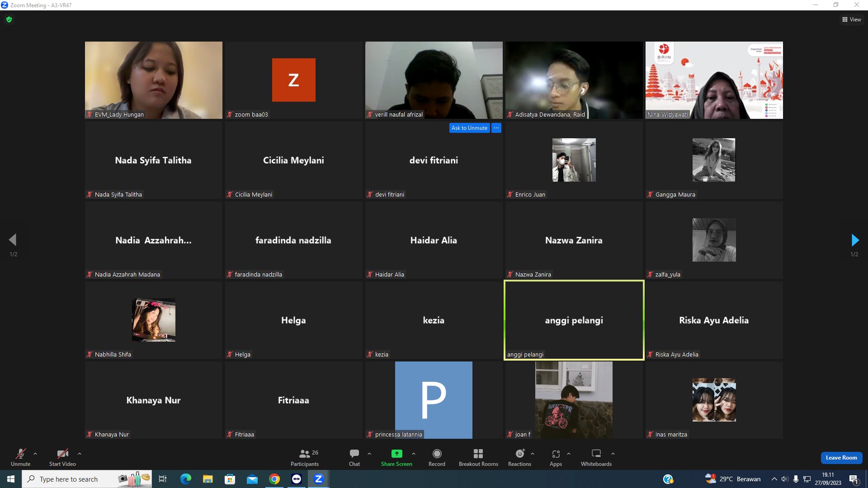The image size is (868, 488).
Task: Open Microsoft Store from taskbar
Action: tap(230, 479)
